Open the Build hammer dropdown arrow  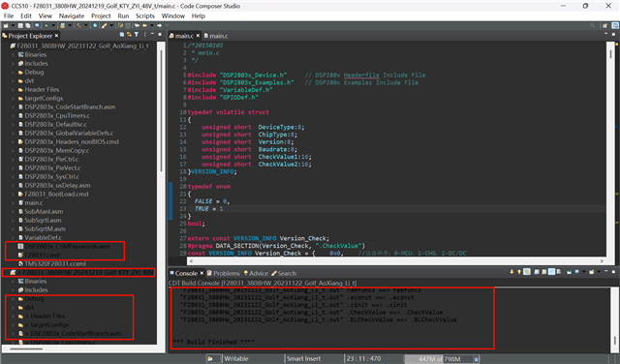point(86,25)
